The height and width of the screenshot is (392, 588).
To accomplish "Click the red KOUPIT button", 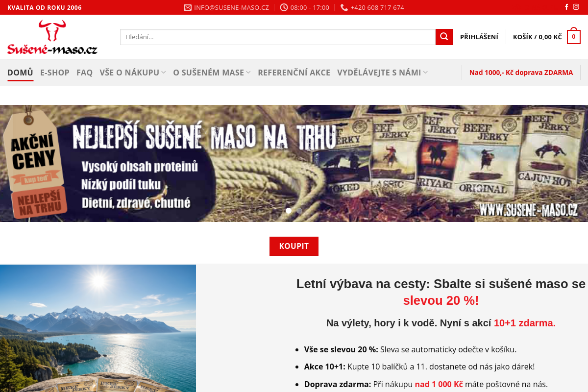I will pos(294,246).
